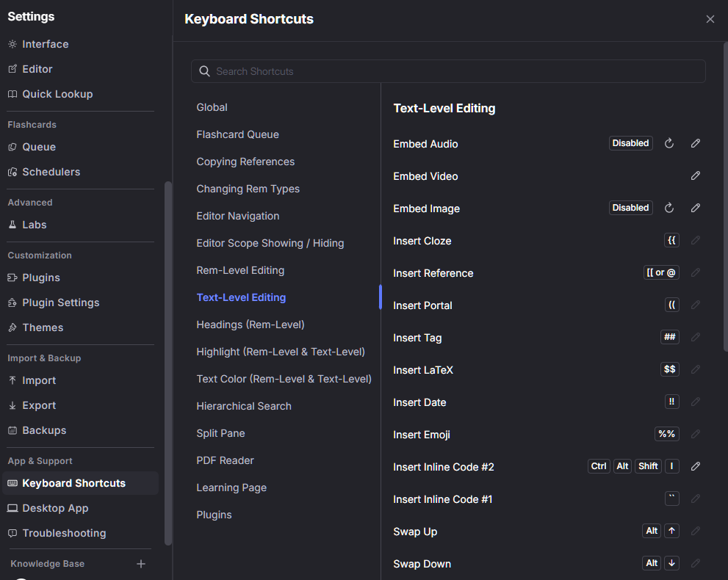Open Export settings
The height and width of the screenshot is (580, 728).
pos(38,405)
